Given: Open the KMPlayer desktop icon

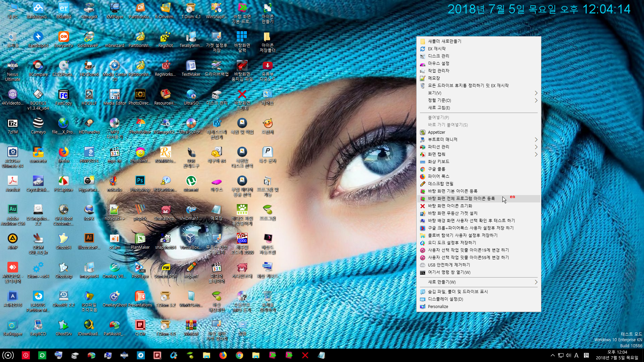Looking at the screenshot, I should pyautogui.click(x=114, y=11).
